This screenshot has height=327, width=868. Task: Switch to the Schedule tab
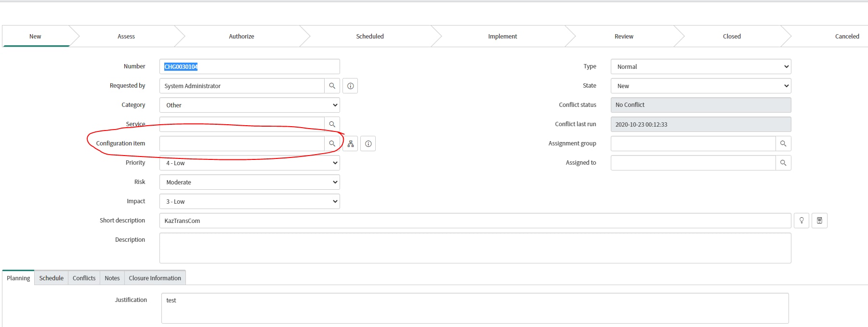51,278
